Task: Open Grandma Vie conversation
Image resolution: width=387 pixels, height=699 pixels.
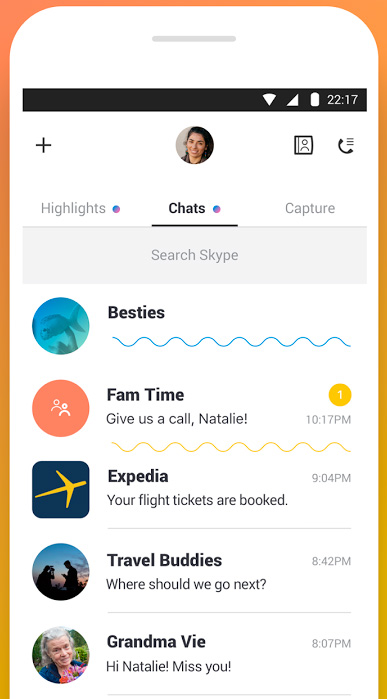Action: point(194,654)
